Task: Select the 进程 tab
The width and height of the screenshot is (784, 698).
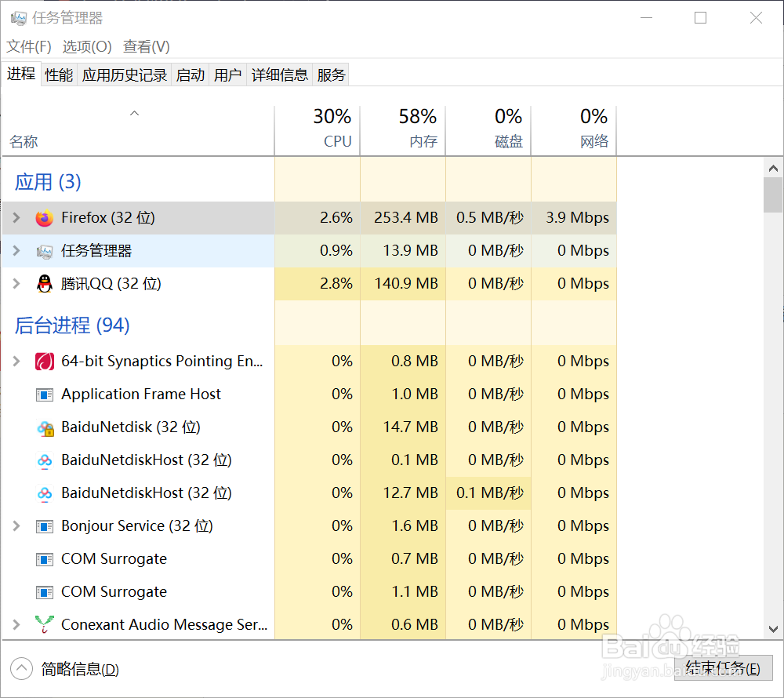Action: point(21,74)
